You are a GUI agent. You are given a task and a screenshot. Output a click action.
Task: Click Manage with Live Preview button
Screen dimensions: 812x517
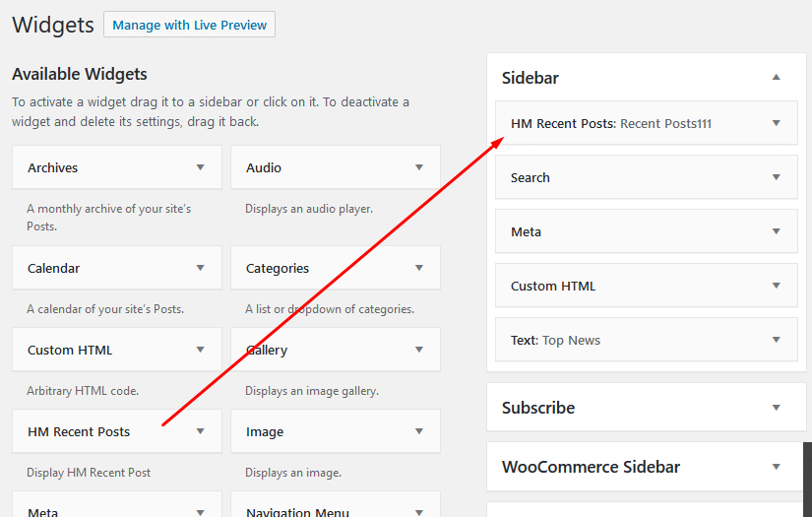point(189,25)
